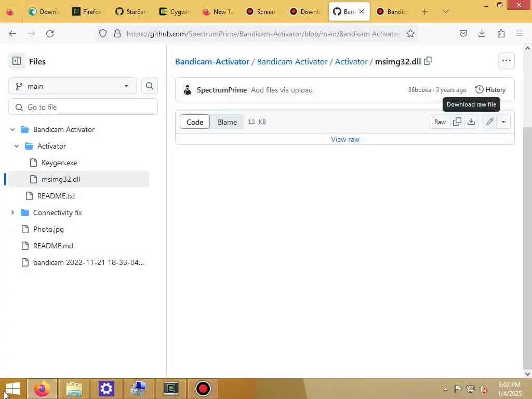The height and width of the screenshot is (399, 532).
Task: List all tabs dropdown arrow
Action: [x=445, y=11]
